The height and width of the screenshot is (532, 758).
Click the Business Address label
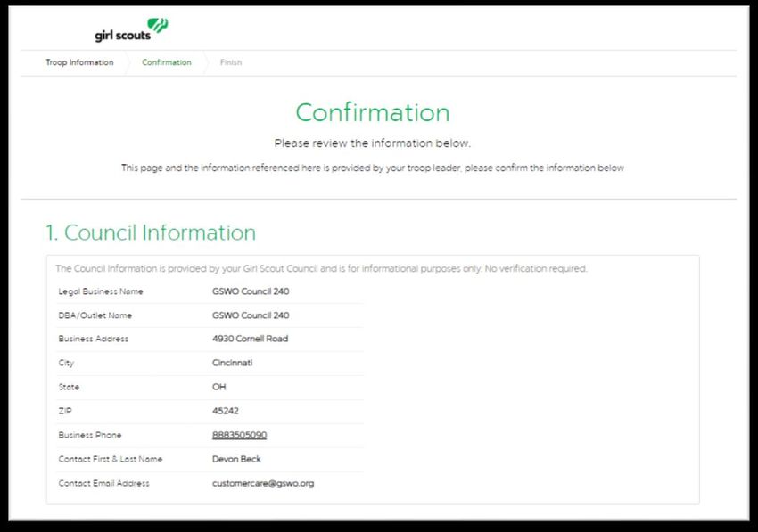point(94,339)
